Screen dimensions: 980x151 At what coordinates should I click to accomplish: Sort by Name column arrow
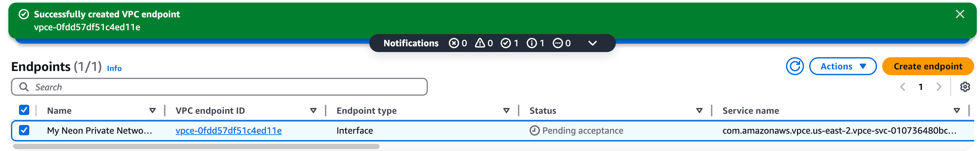pyautogui.click(x=152, y=111)
